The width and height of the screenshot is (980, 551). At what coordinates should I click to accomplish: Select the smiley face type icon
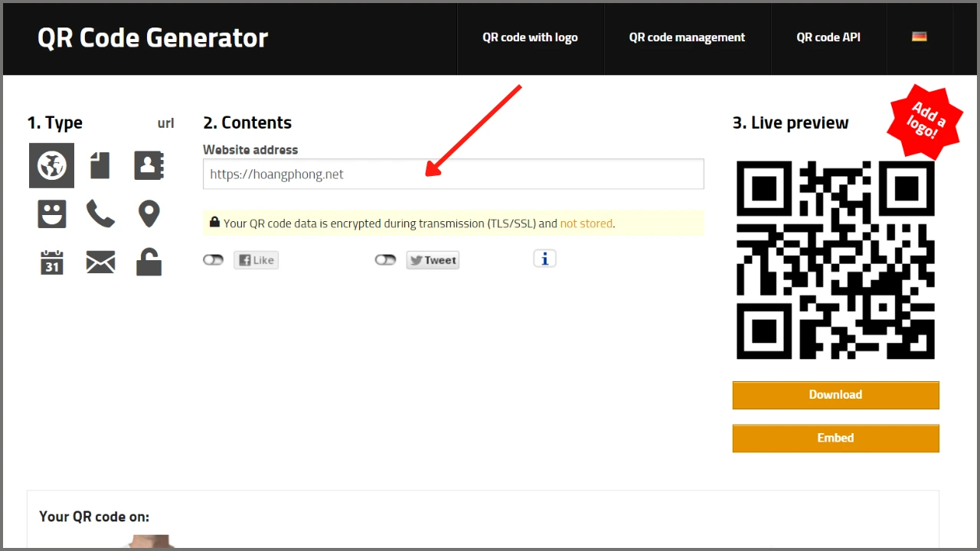click(x=52, y=214)
